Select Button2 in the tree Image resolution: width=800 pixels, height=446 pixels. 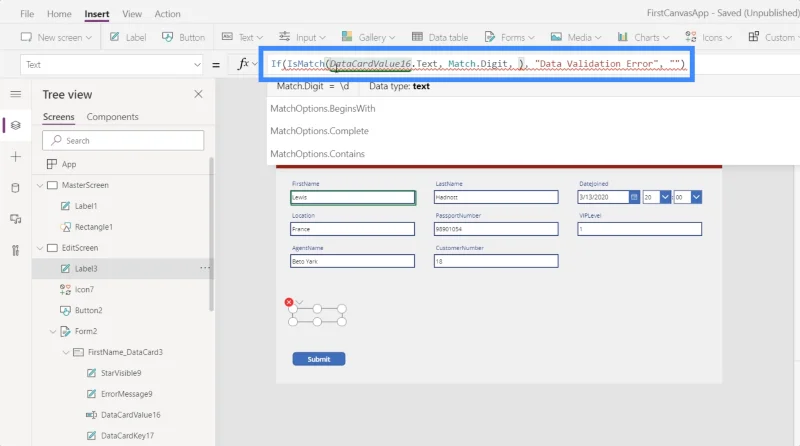tap(88, 310)
